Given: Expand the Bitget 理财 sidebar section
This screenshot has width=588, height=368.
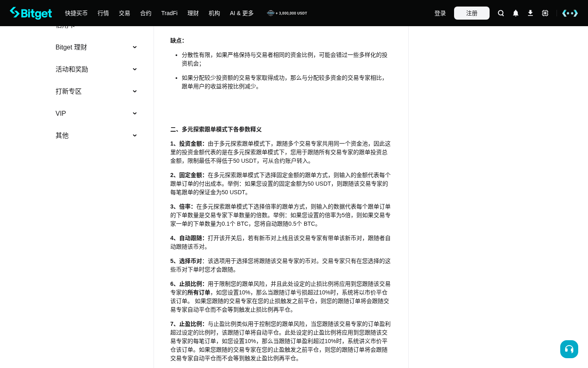Looking at the screenshot, I should coord(96,47).
